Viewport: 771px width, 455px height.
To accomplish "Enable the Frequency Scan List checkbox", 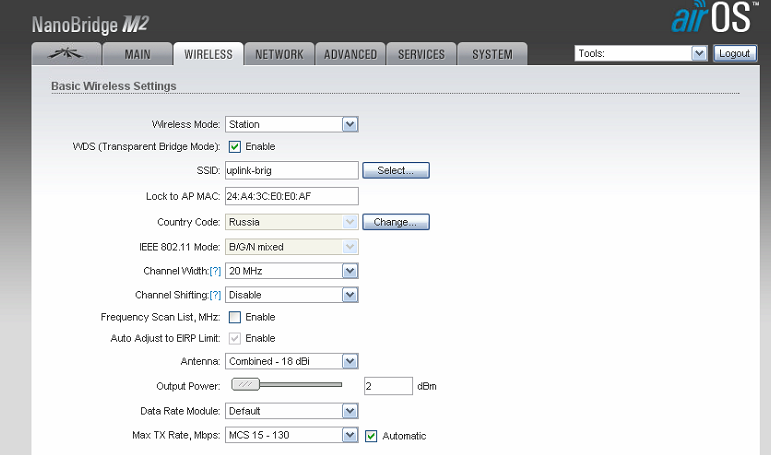I will coord(235,317).
